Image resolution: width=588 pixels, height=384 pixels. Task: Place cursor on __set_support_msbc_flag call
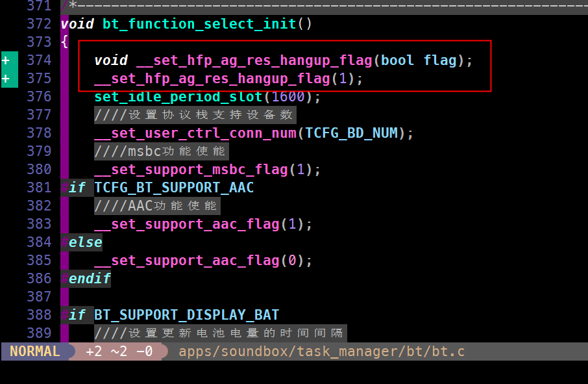(191, 170)
